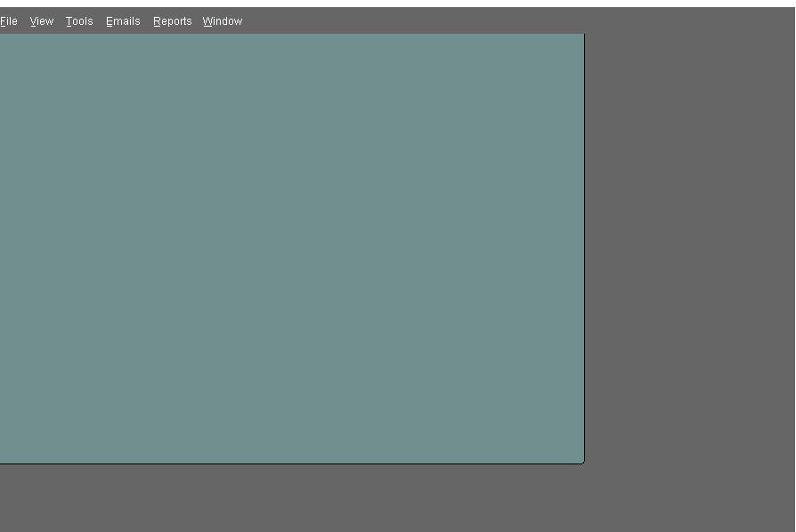Image resolution: width=796 pixels, height=532 pixels.
Task: Open the Reports menu
Action: [x=172, y=21]
